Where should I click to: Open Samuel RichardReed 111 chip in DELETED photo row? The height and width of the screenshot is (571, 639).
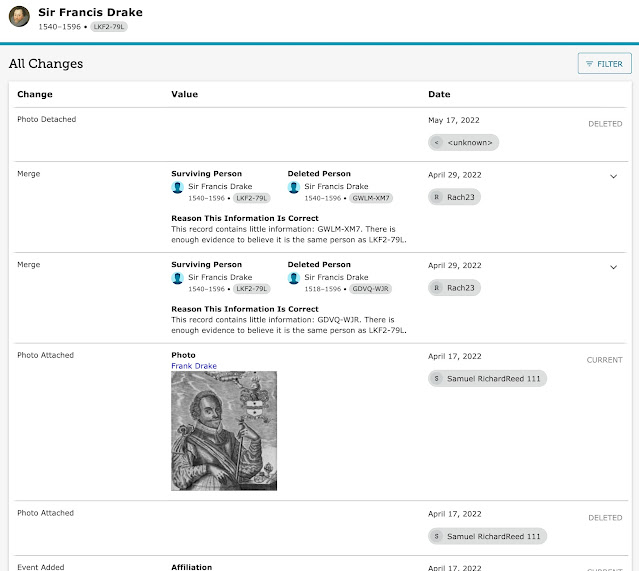[487, 536]
